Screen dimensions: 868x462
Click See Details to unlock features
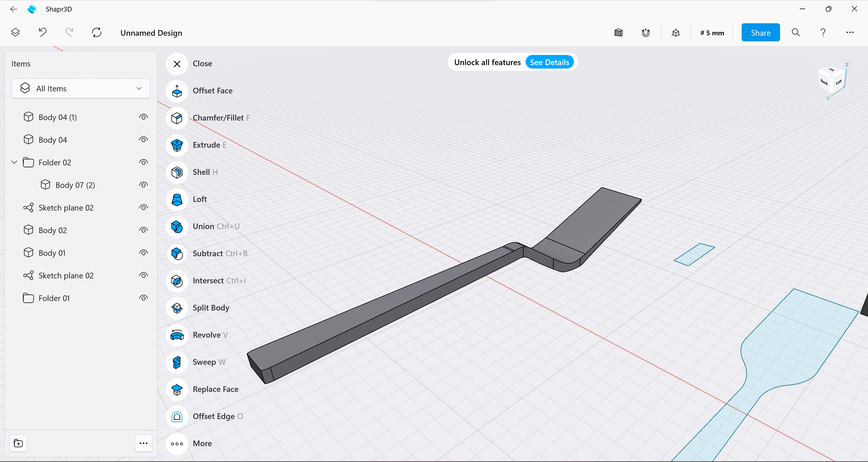coord(549,62)
